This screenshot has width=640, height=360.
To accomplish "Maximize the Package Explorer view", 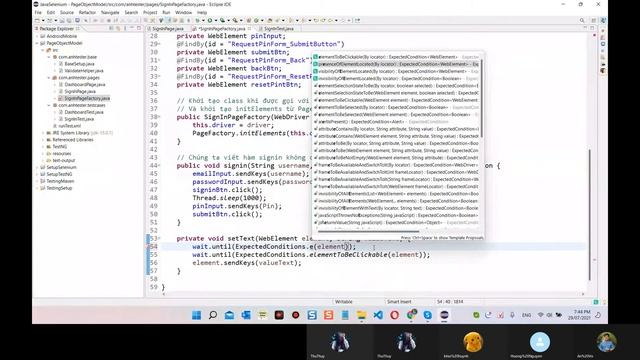I will click(138, 28).
